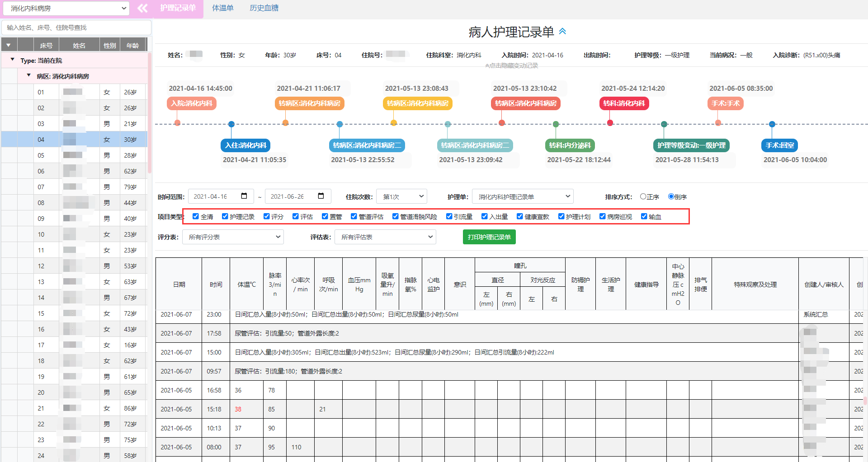Viewport: 868px width, 462px height.
Task: Collapse the 'Type: 当前在院' tree group
Action: coord(13,60)
